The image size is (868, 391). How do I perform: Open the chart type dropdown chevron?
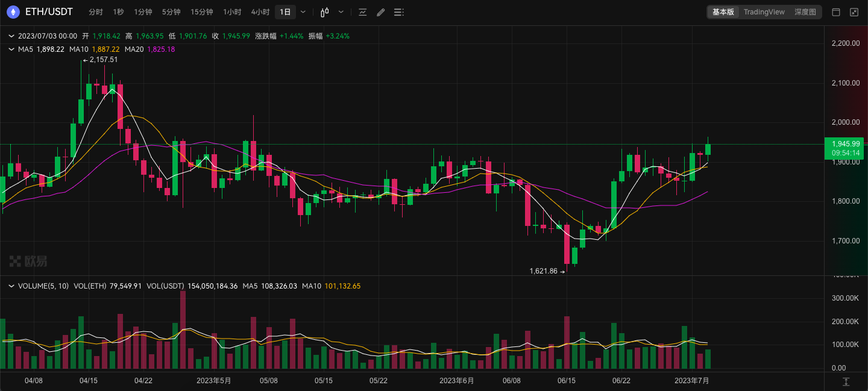coord(341,12)
